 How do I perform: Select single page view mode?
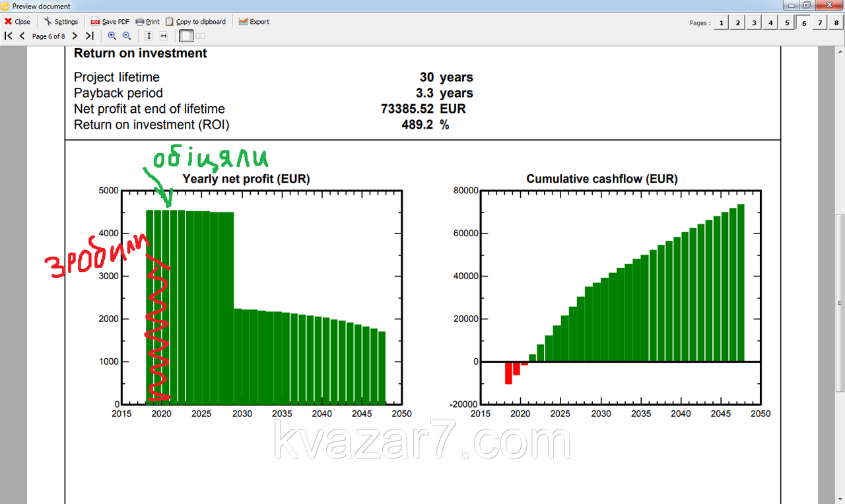(186, 36)
